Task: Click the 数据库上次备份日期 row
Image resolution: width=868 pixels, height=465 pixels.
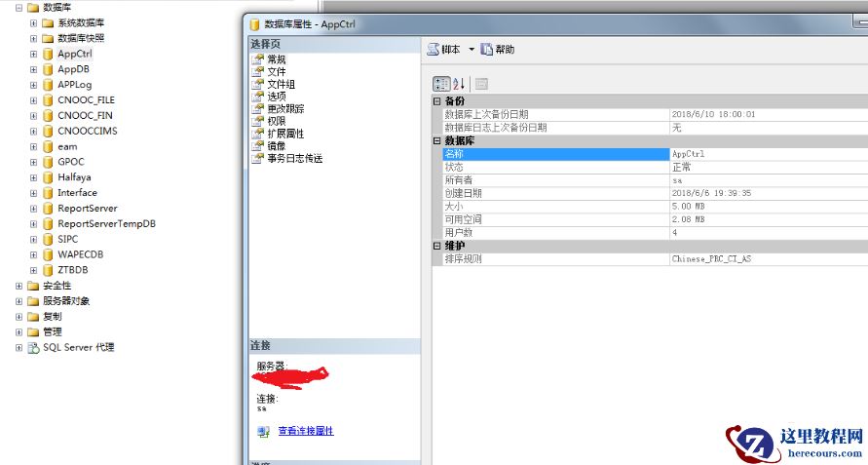Action: coord(656,114)
